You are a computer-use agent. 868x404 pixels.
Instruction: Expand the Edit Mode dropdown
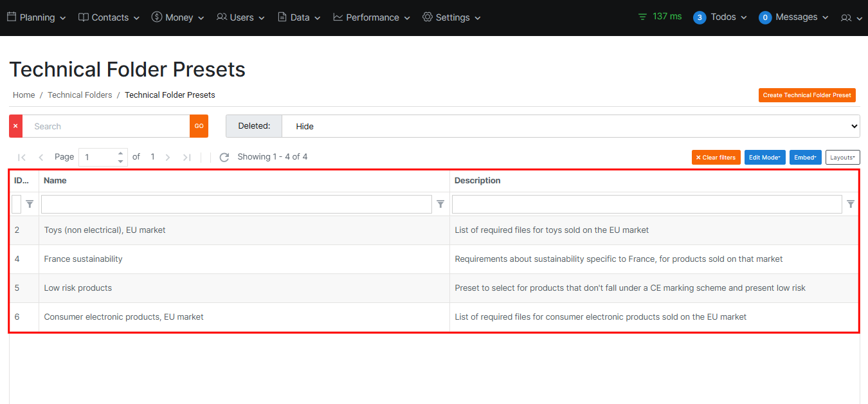tap(764, 158)
